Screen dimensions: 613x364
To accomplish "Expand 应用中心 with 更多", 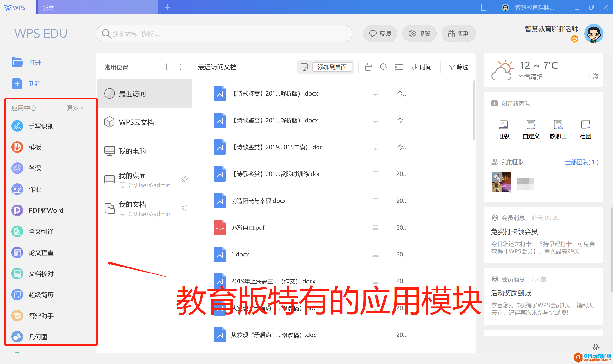I will click(75, 108).
